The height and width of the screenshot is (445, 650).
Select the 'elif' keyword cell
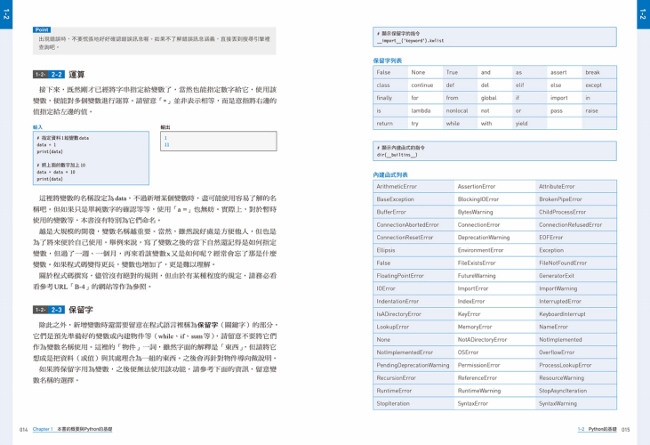click(x=529, y=85)
